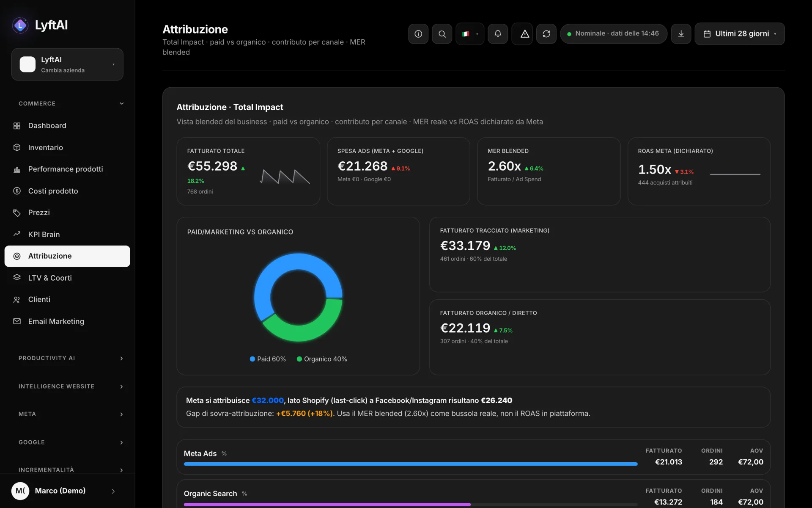This screenshot has width=812, height=508.
Task: Click the LTV & Coorti layers icon
Action: pyautogui.click(x=17, y=278)
